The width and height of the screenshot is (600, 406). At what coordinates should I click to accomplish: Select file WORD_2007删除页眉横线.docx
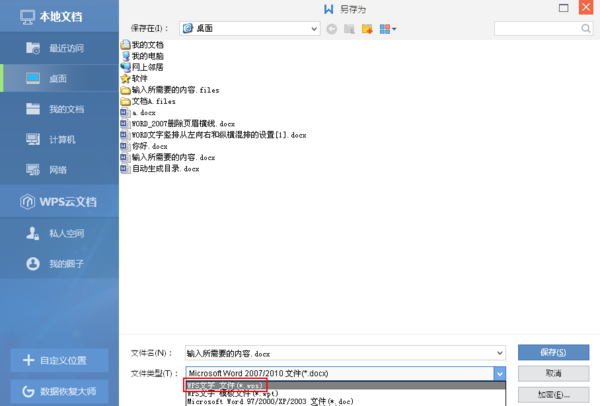click(x=178, y=124)
